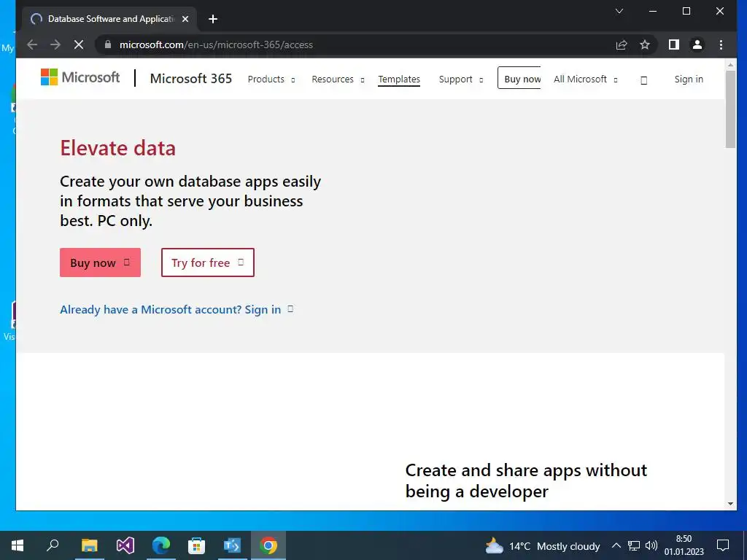Open Visual Studio from the taskbar
The image size is (747, 560).
125,545
